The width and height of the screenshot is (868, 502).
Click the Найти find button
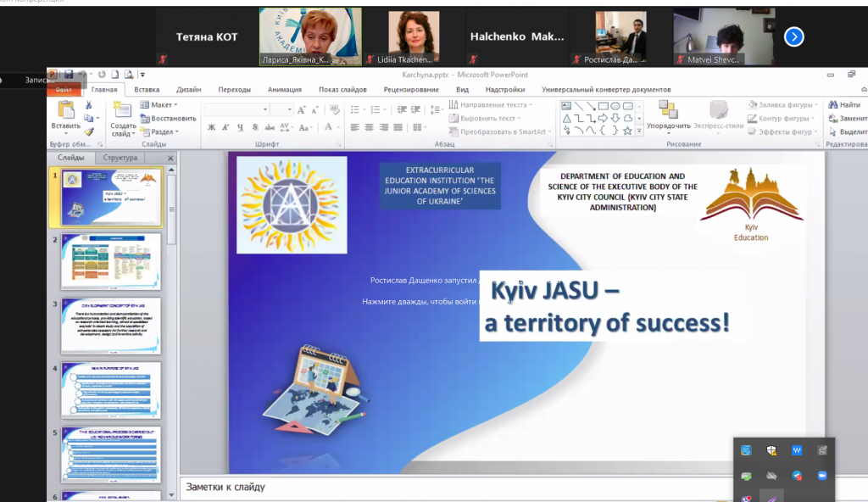[845, 104]
